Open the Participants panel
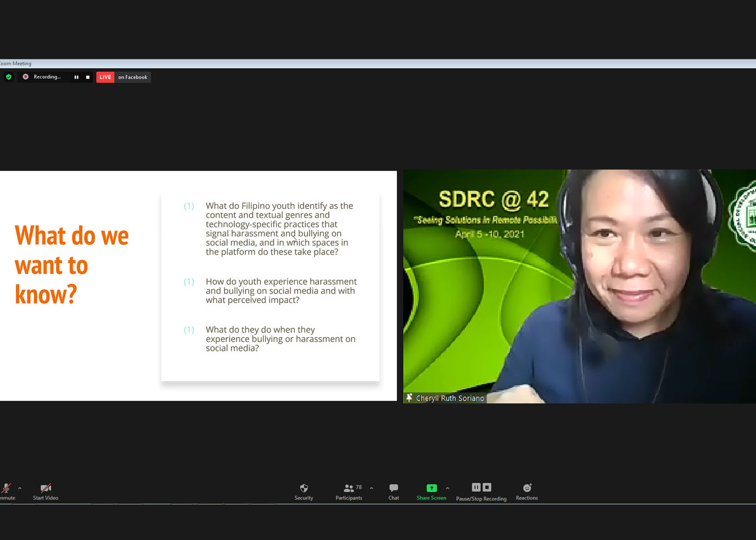This screenshot has width=756, height=540. point(349,491)
